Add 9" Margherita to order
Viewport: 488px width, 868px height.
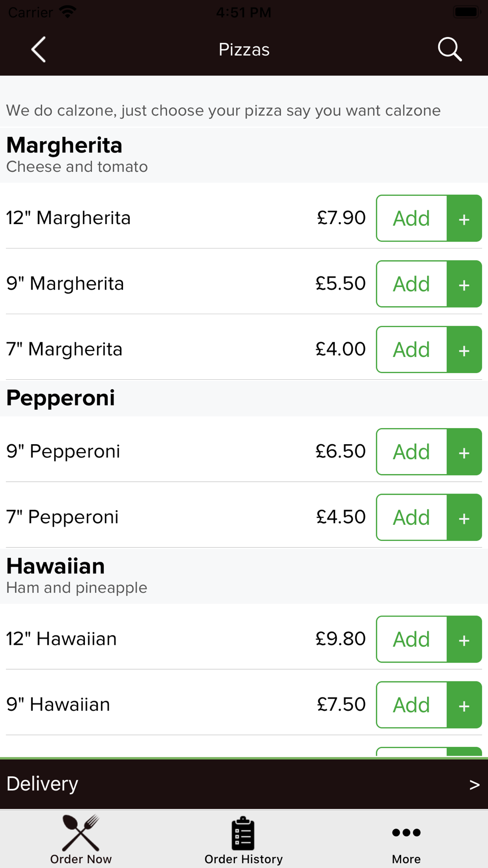pyautogui.click(x=412, y=284)
